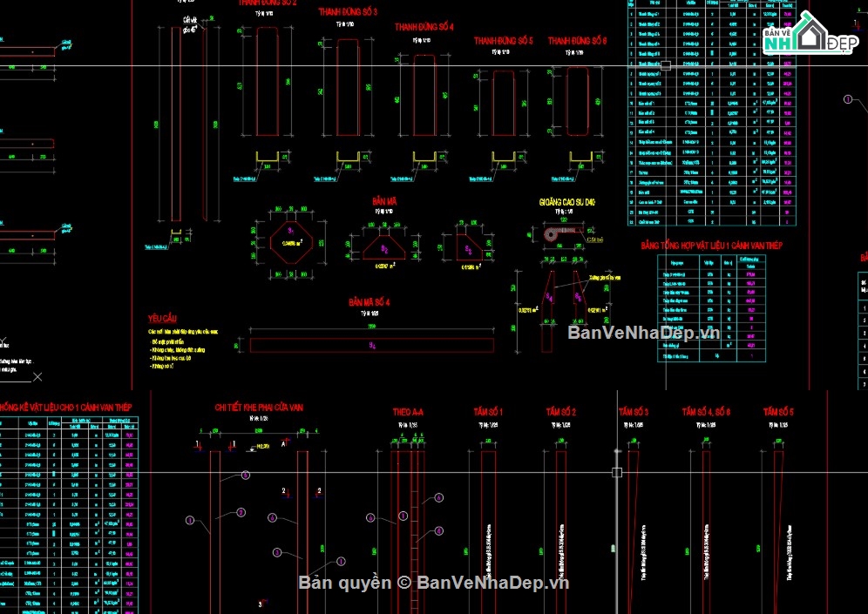The image size is (868, 614).
Task: Select CHI TIẾT KHE PHAI CỬA VAN title
Action: [x=259, y=407]
